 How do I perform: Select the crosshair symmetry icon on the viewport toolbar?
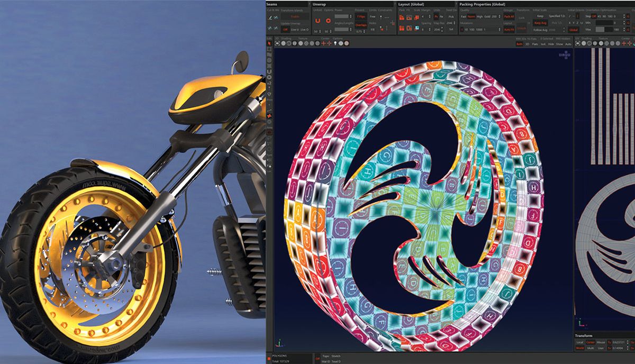(323, 44)
